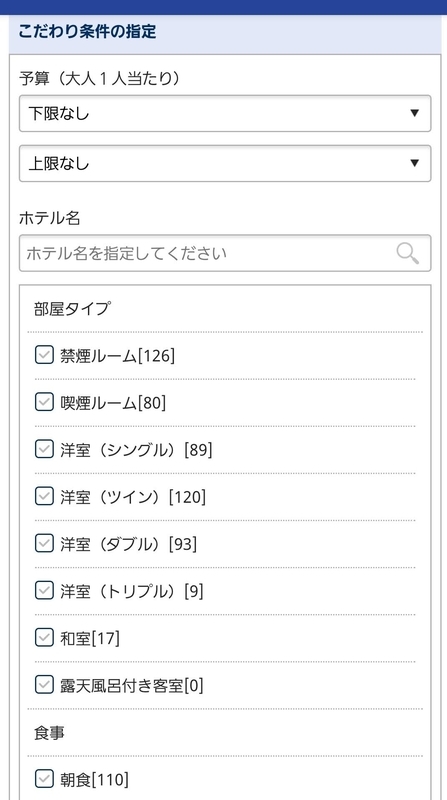Viewport: 447px width, 800px height.
Task: Click the arrow icon of 上限なし dropdown
Action: 415,163
